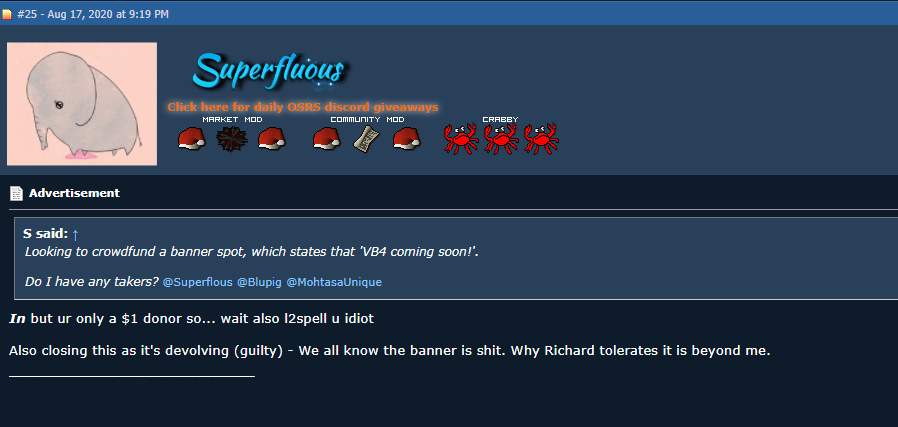Click the right santa hat under Market Mod
This screenshot has width=898, height=427.
272,139
